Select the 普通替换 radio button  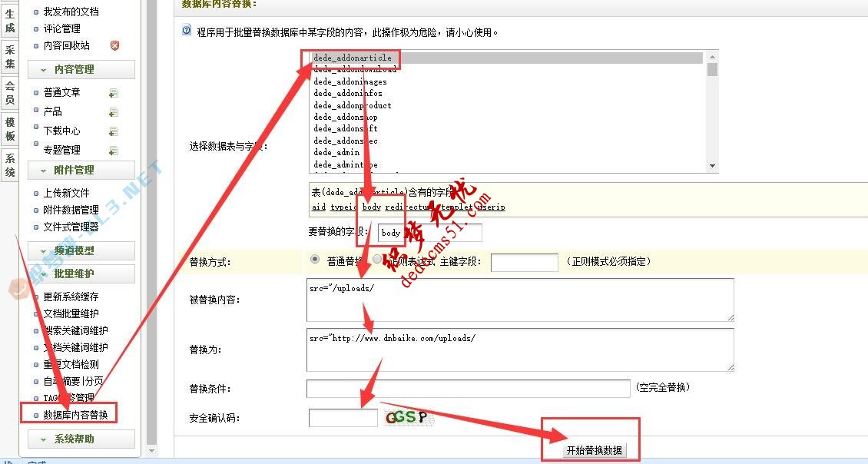[315, 260]
